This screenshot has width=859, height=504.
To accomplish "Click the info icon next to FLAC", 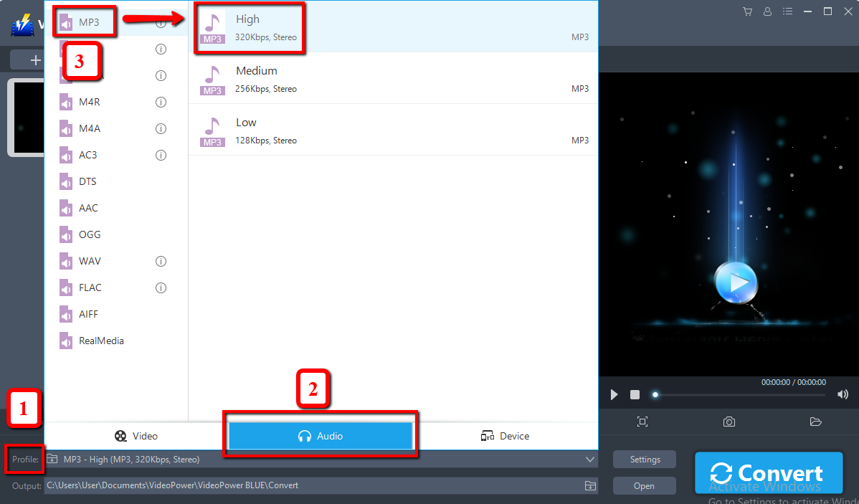I will (161, 287).
